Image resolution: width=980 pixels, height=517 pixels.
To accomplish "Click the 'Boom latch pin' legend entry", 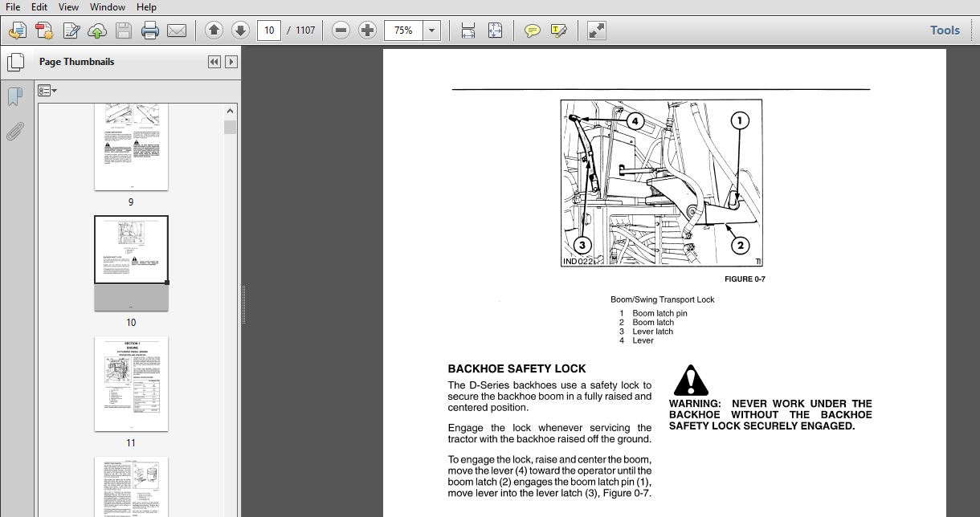I will pos(659,313).
